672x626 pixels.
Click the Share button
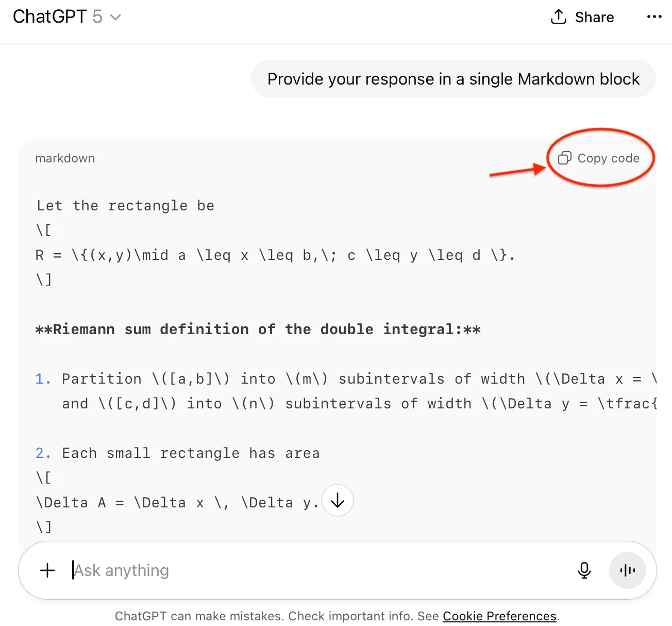[582, 17]
